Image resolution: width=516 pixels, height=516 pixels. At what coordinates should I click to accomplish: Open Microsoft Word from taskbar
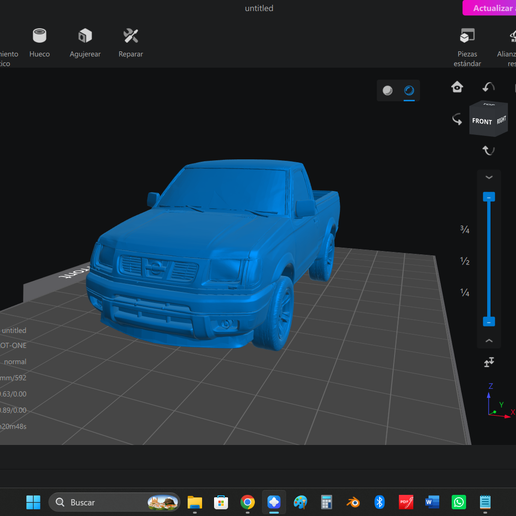pyautogui.click(x=432, y=502)
